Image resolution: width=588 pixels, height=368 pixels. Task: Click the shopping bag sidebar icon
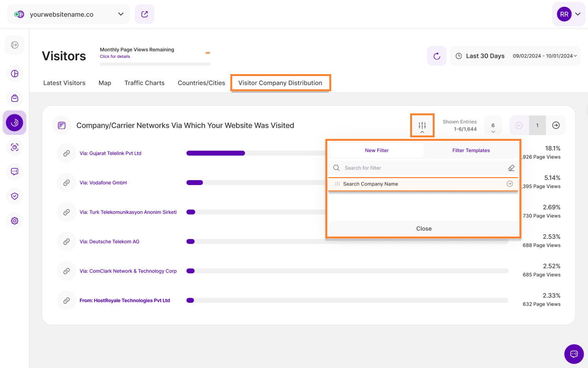click(x=15, y=98)
